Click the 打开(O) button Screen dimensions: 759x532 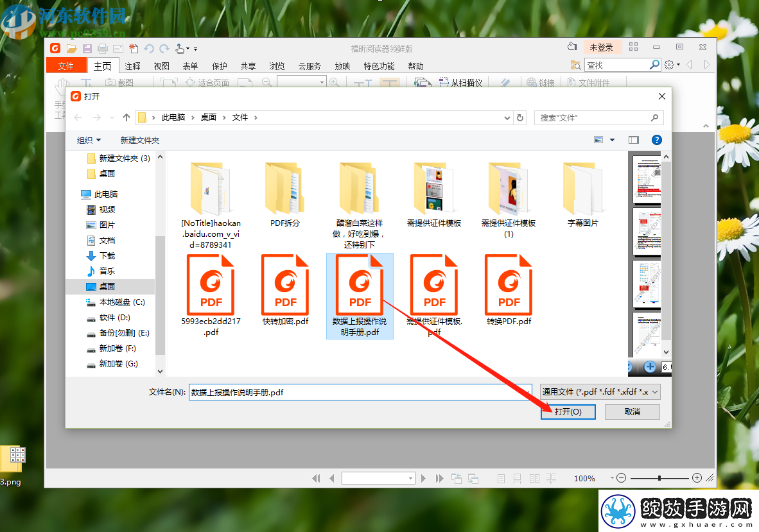tap(568, 411)
